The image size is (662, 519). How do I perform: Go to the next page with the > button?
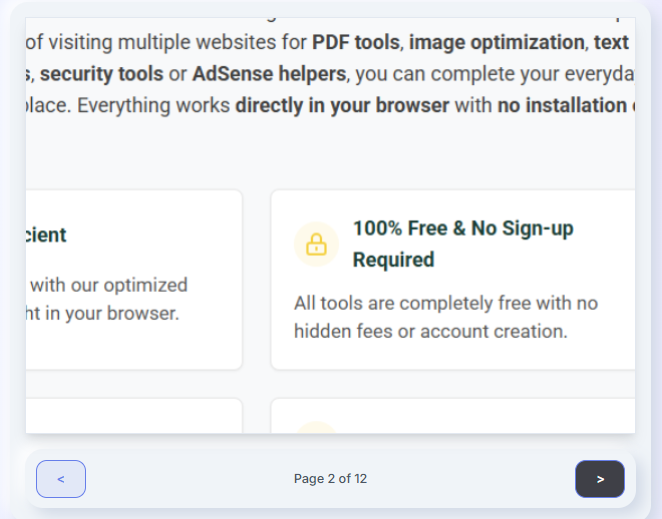(600, 479)
